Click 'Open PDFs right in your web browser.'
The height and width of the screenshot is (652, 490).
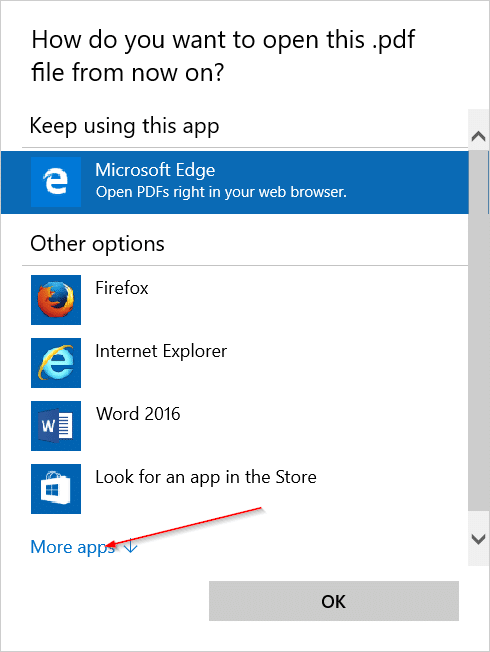[x=221, y=192]
